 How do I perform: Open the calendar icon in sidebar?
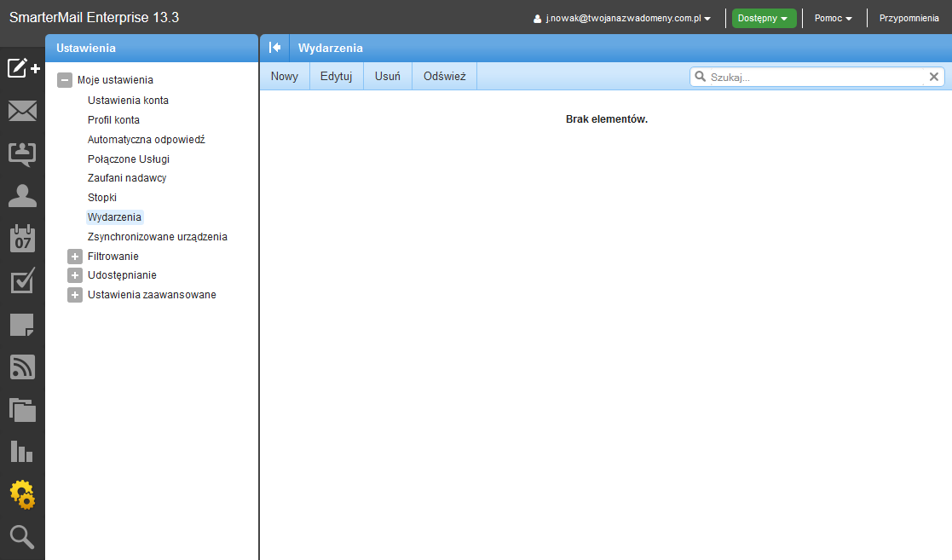[x=22, y=239]
